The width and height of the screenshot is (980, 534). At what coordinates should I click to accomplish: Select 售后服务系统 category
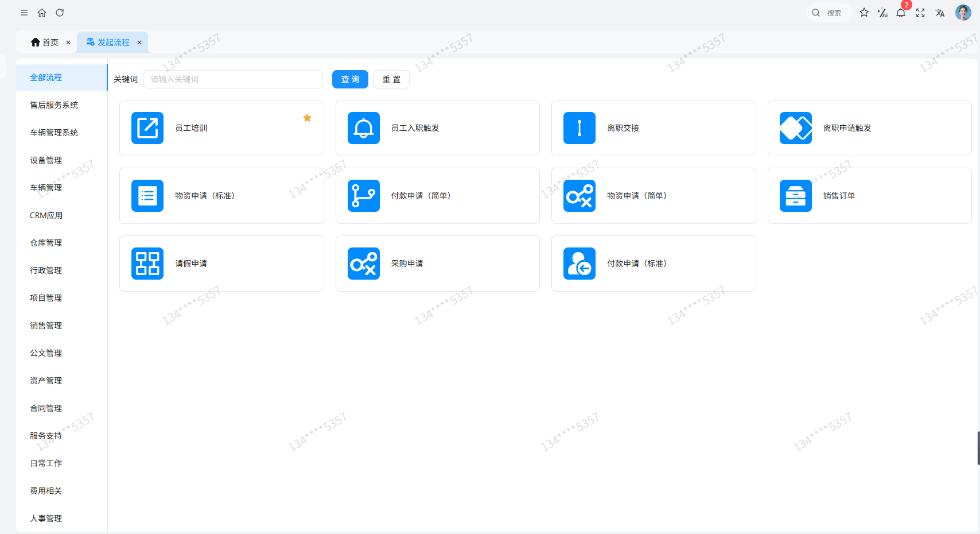pos(61,105)
